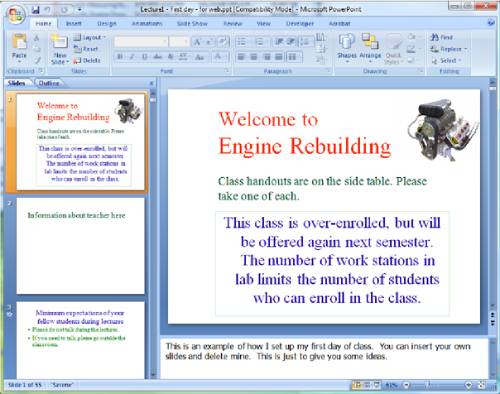Save the presentation from Quick Access toolbar
The height and width of the screenshot is (394, 500).
[x=35, y=10]
